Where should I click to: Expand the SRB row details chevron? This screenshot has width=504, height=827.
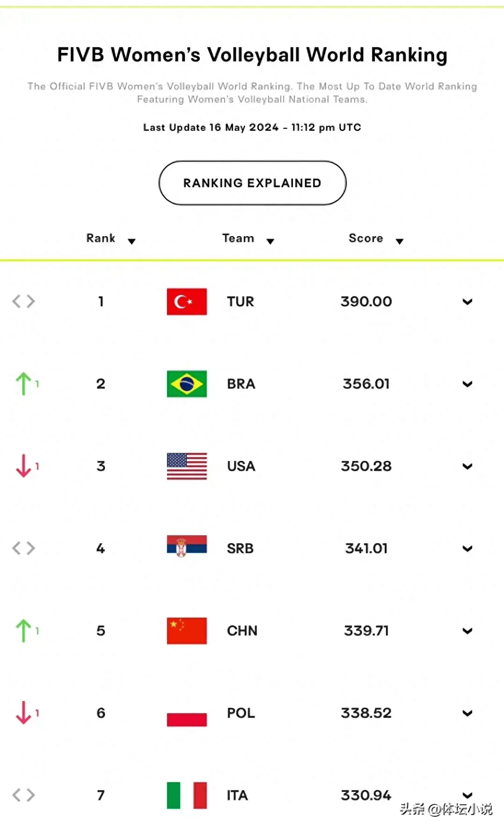pyautogui.click(x=467, y=548)
